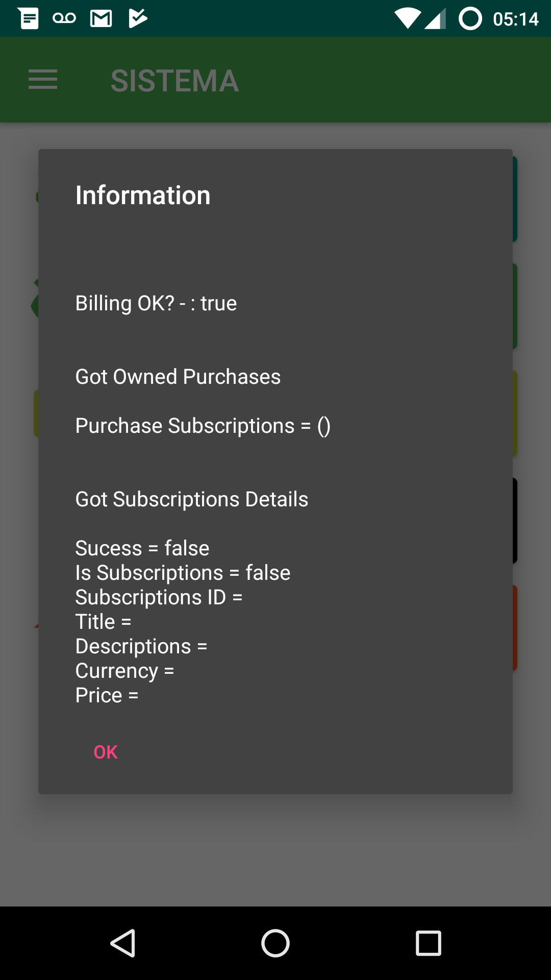The image size is (551, 980).
Task: Tap the 05:14 clock in status bar
Action: 515,19
